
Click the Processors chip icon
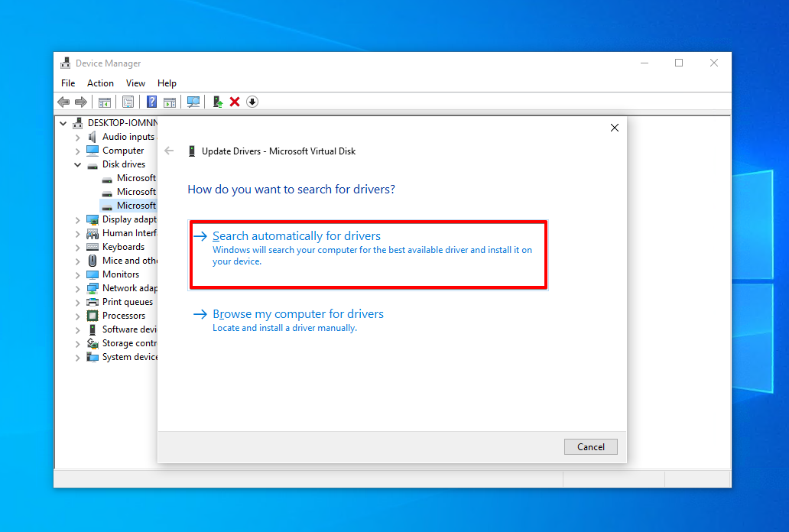coord(92,316)
